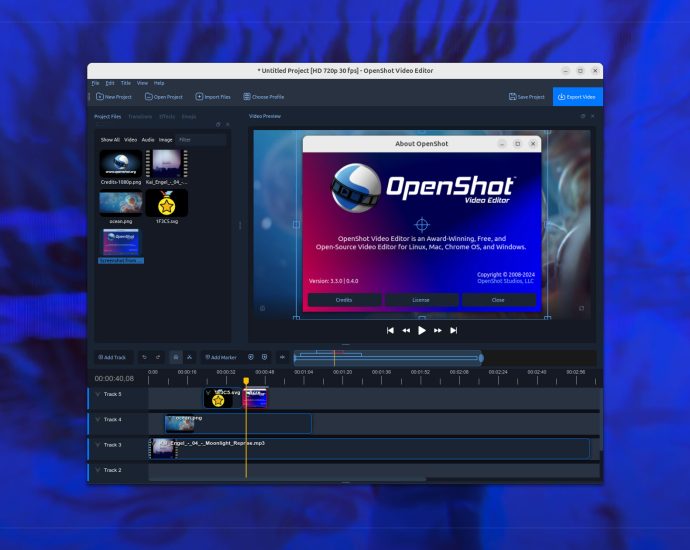
Task: Switch to the Effects tab
Action: tap(167, 117)
